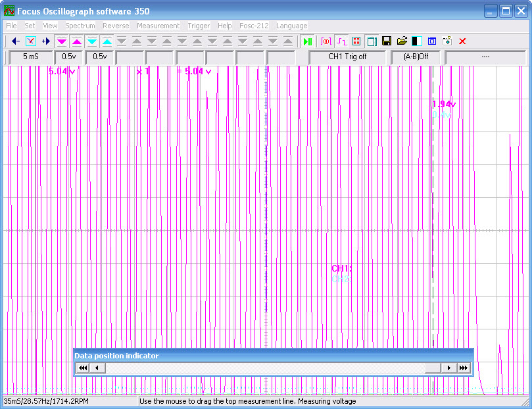Click the blue dashed vertical center line
Viewport: 532px width, 409px height.
coord(266,190)
